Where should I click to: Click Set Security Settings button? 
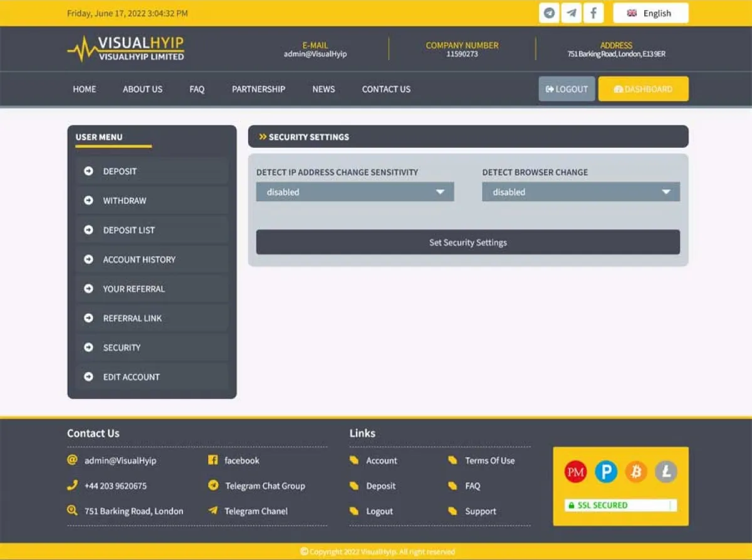pyautogui.click(x=468, y=242)
